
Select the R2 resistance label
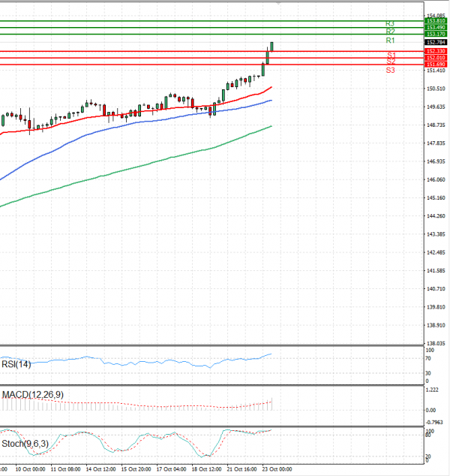pyautogui.click(x=390, y=32)
